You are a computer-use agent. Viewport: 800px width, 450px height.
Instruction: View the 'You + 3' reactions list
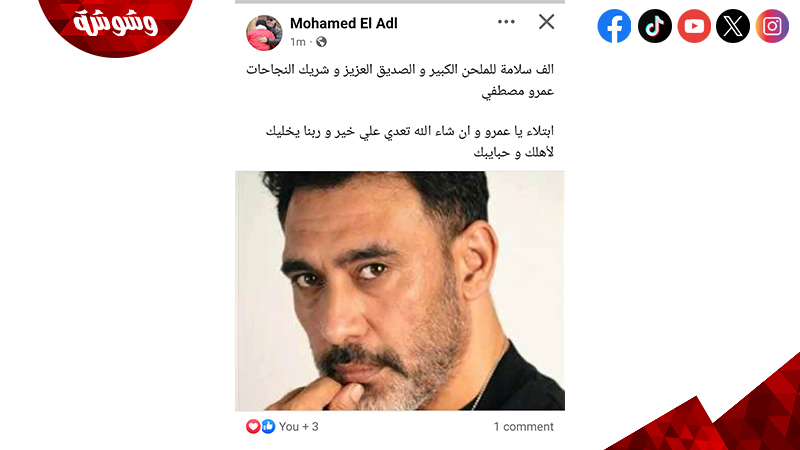tap(298, 427)
